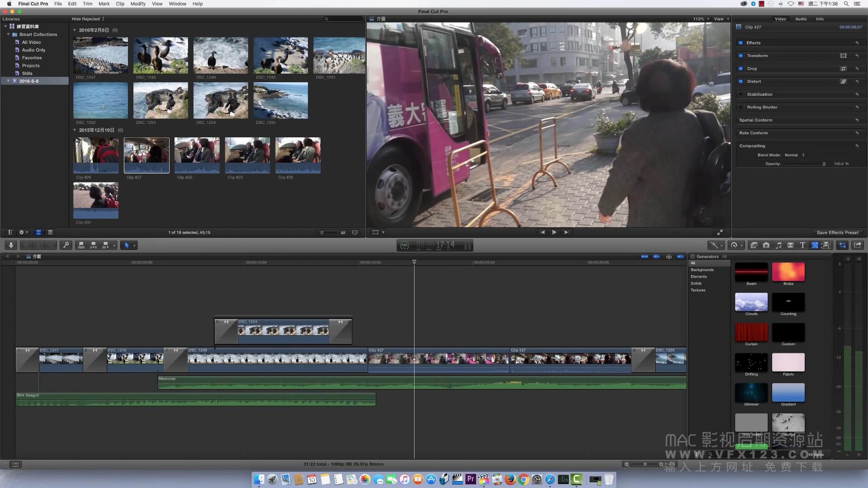Go to next edit in viewer
This screenshot has width=868, height=488.
coord(566,232)
